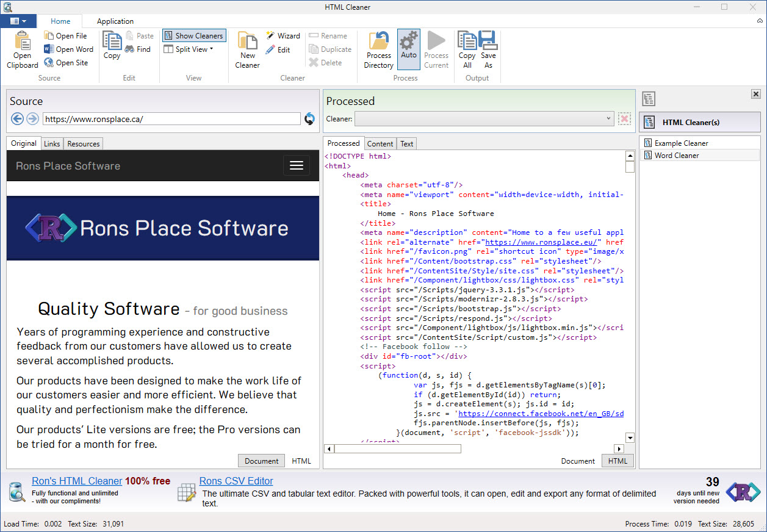Click Open Word in Source group
The height and width of the screenshot is (532, 767).
click(x=68, y=49)
